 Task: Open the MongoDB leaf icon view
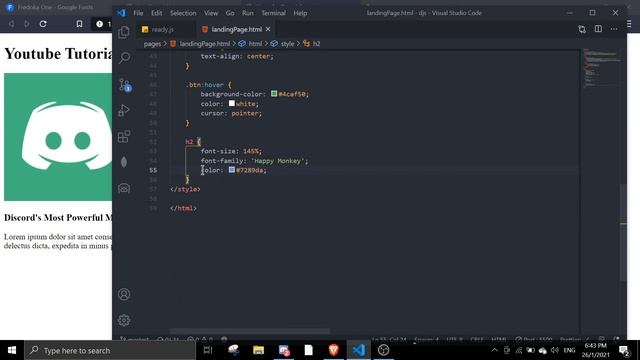coord(124,162)
